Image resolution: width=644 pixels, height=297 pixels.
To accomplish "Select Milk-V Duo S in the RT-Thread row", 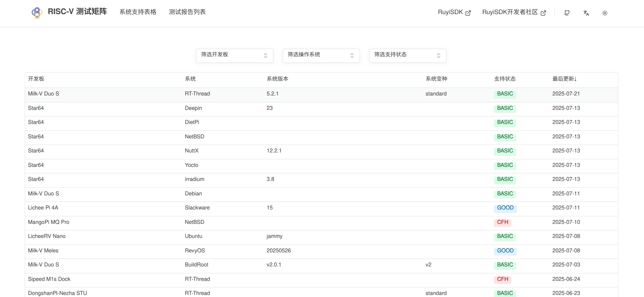I will 43,94.
